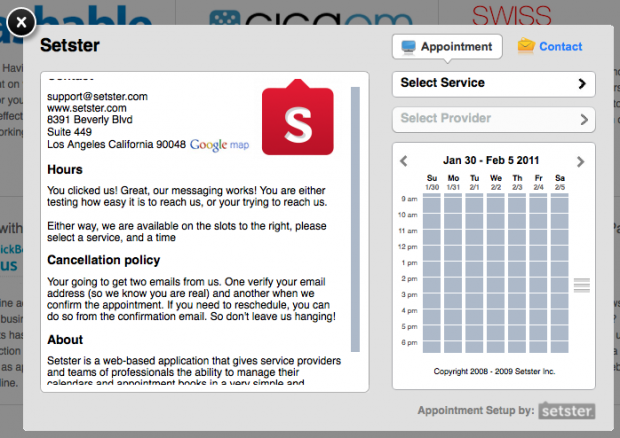
Task: Select the Friday 2/4 4 pm slot
Action: 538,316
